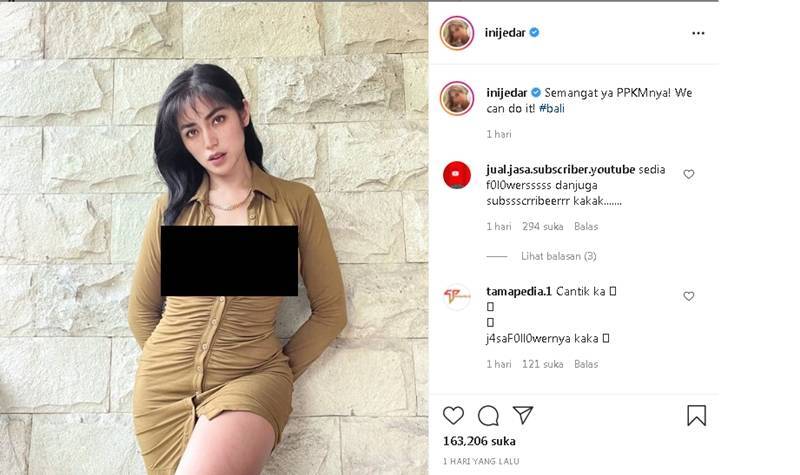Save the post with the bookmark icon
The image size is (800, 475).
click(x=696, y=415)
